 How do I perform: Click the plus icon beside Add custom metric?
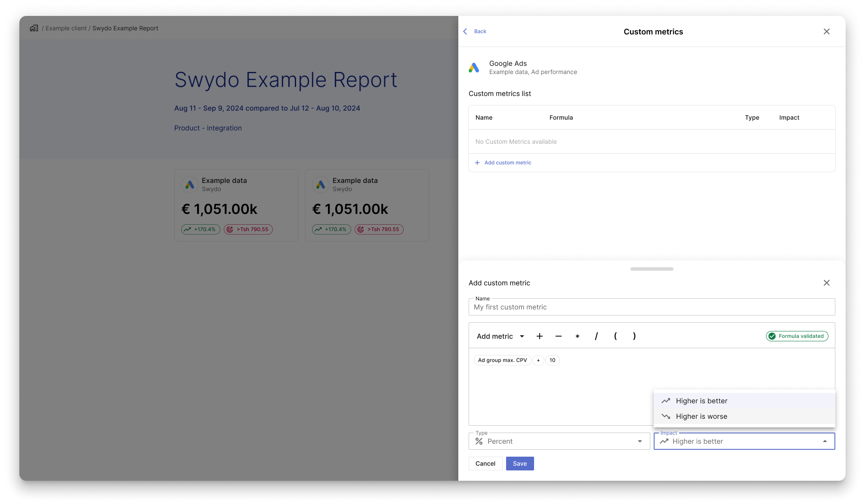(x=477, y=163)
